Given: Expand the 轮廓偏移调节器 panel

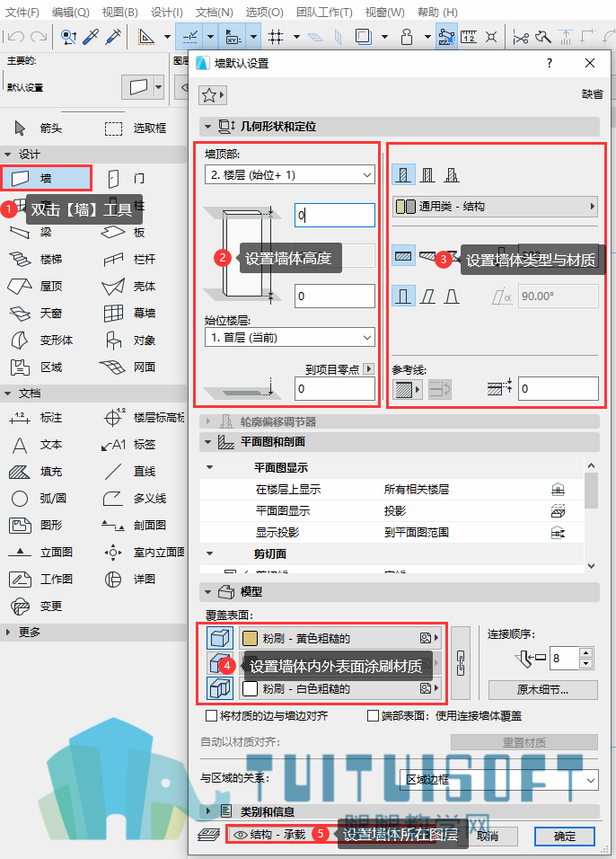Looking at the screenshot, I should pyautogui.click(x=207, y=421).
